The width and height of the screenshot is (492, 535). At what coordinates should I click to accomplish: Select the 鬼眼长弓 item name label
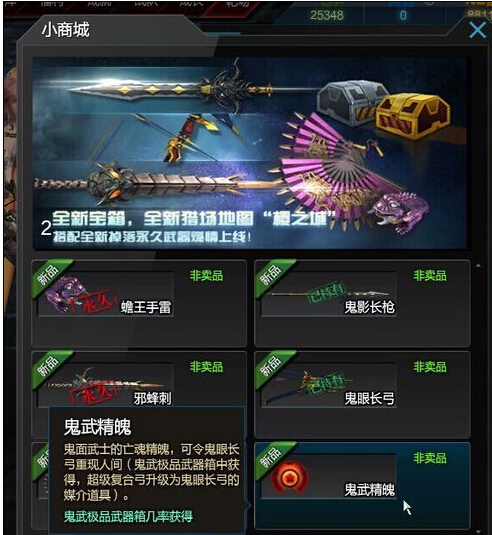[x=369, y=398]
